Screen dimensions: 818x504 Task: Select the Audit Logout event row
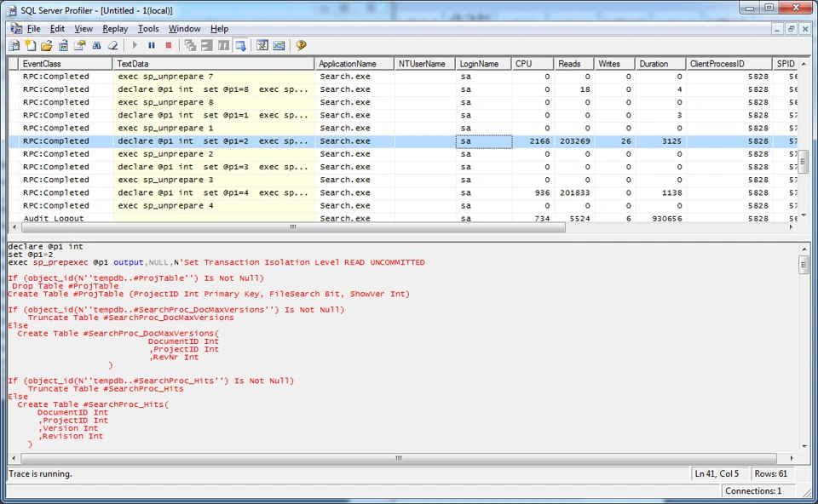point(403,219)
